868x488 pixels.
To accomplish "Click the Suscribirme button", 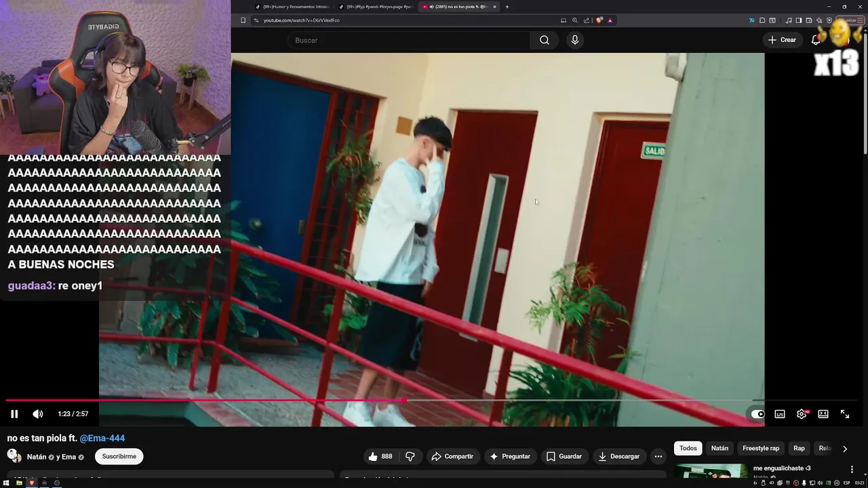I will coord(119,457).
